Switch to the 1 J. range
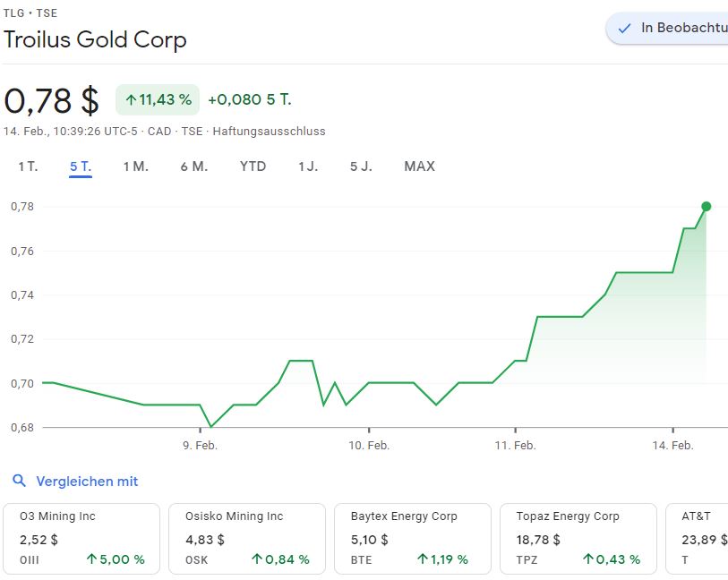The height and width of the screenshot is (580, 728). [x=308, y=166]
